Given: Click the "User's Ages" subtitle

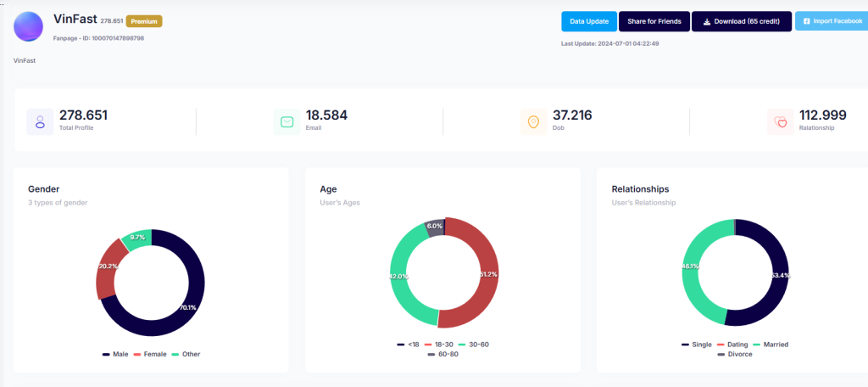Looking at the screenshot, I should click(x=340, y=203).
